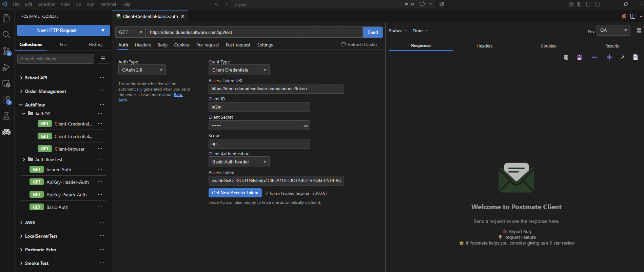Open the Terminal menu
The width and height of the screenshot is (644, 272).
108,4
